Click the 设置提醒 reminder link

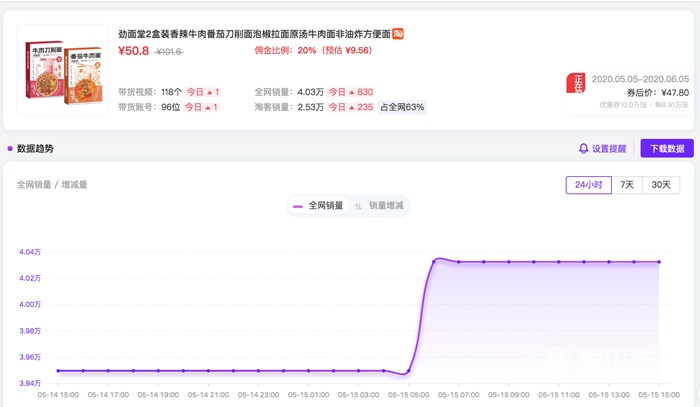pyautogui.click(x=608, y=148)
